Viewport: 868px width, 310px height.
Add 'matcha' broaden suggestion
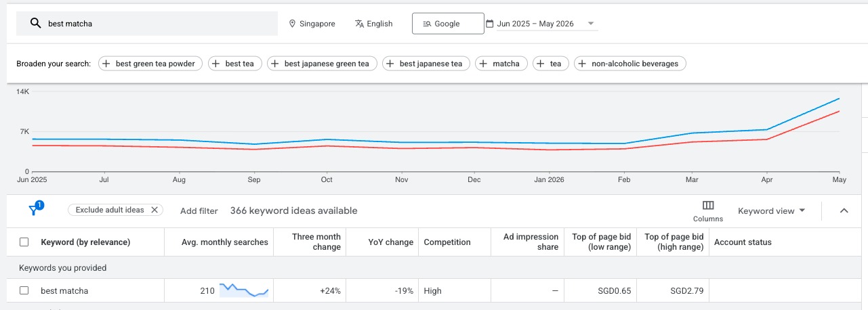point(501,64)
